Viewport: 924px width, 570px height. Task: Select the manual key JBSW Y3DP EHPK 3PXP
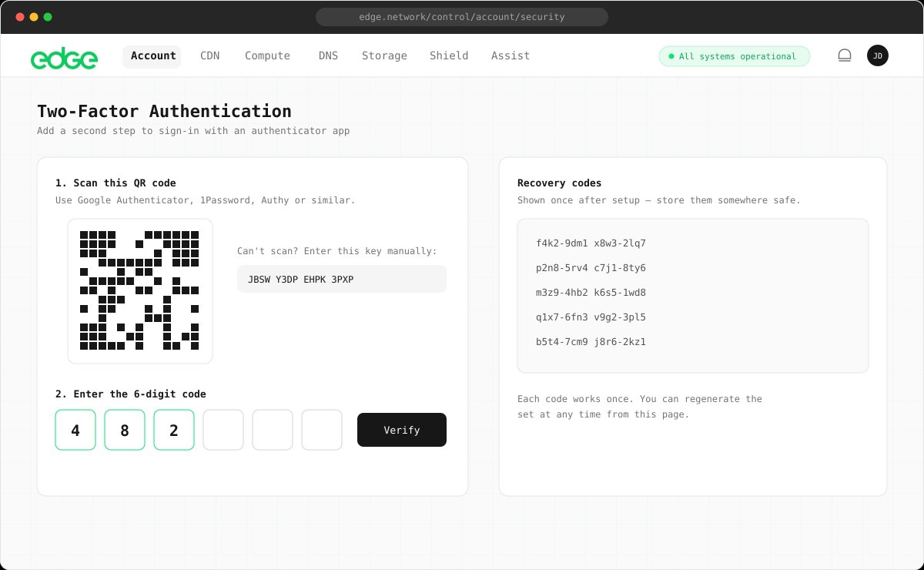(x=342, y=279)
